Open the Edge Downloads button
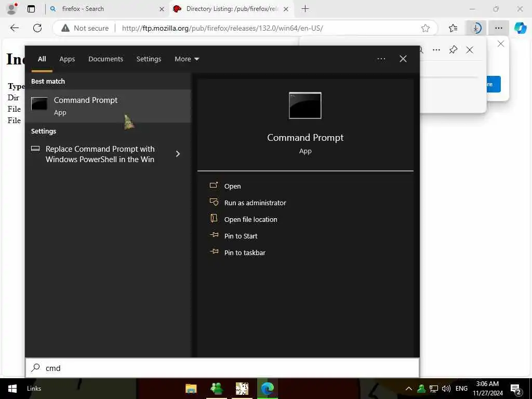This screenshot has height=399, width=532. tap(476, 28)
